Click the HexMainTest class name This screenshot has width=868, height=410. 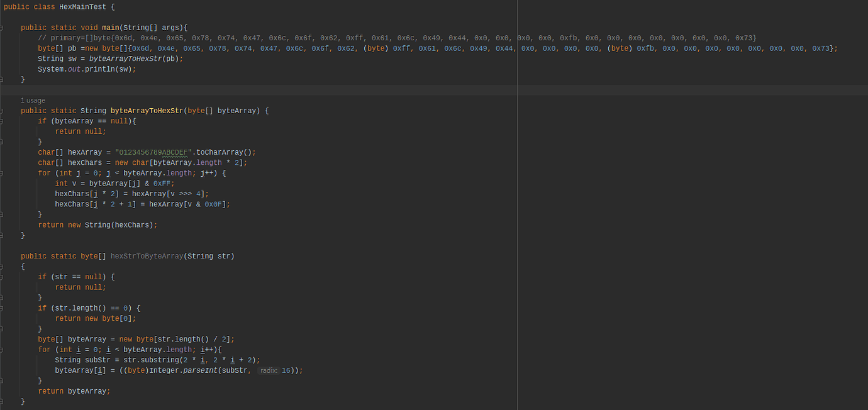(83, 7)
